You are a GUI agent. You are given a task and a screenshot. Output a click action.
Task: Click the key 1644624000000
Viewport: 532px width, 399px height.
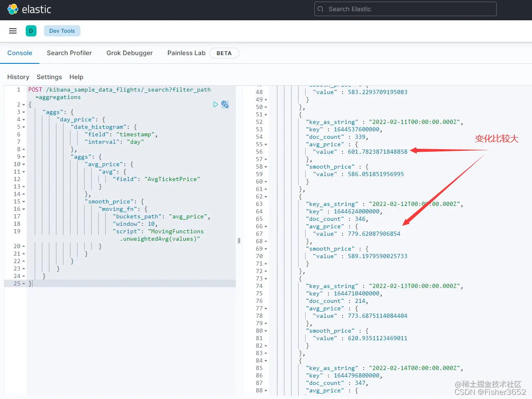coord(357,211)
